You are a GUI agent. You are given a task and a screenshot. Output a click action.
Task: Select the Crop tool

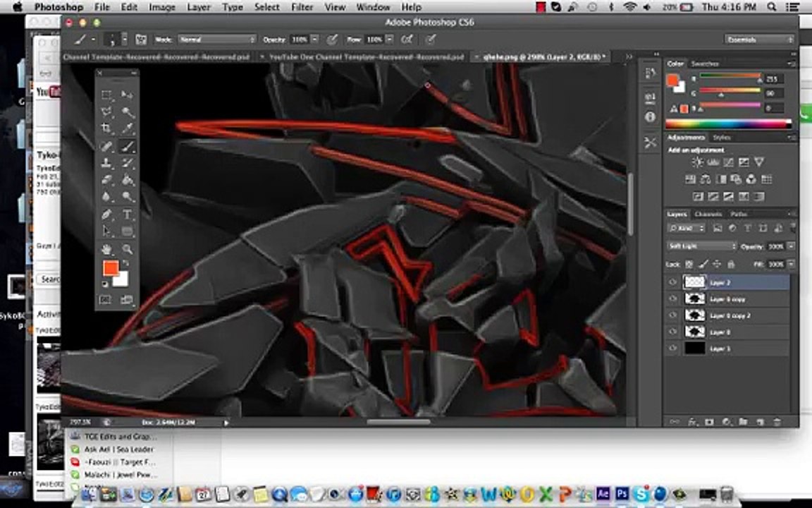pos(106,128)
